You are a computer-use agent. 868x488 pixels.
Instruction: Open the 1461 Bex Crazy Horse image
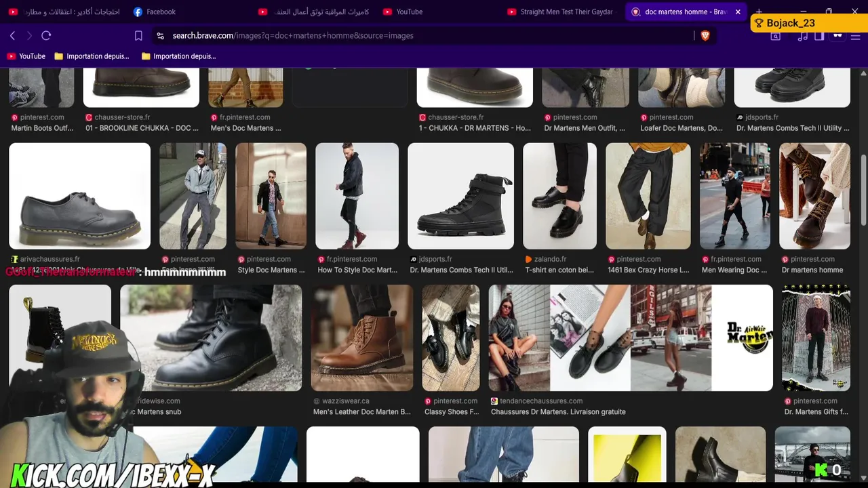click(648, 196)
